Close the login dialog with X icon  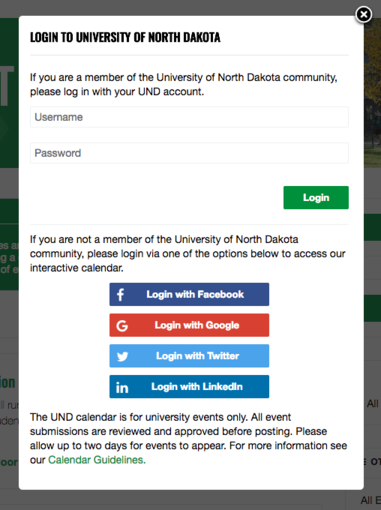[363, 15]
